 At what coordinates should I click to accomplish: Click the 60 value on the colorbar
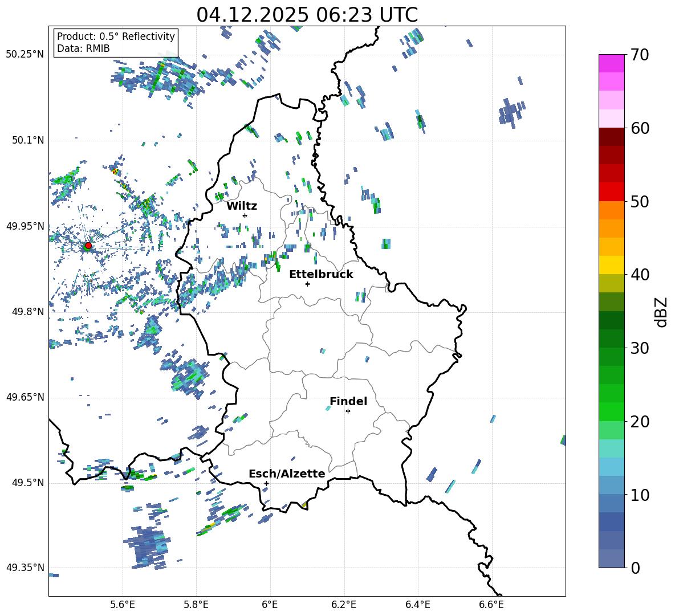641,128
